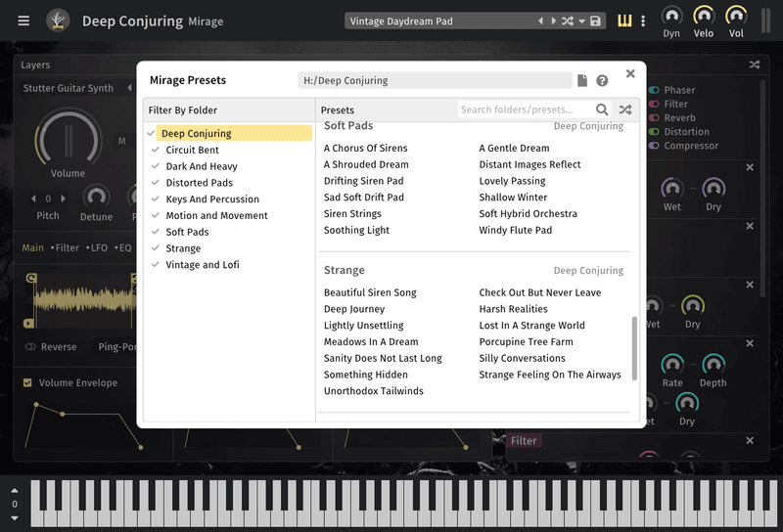Click the file icon beside the folder path
The image size is (783, 532).
point(582,81)
